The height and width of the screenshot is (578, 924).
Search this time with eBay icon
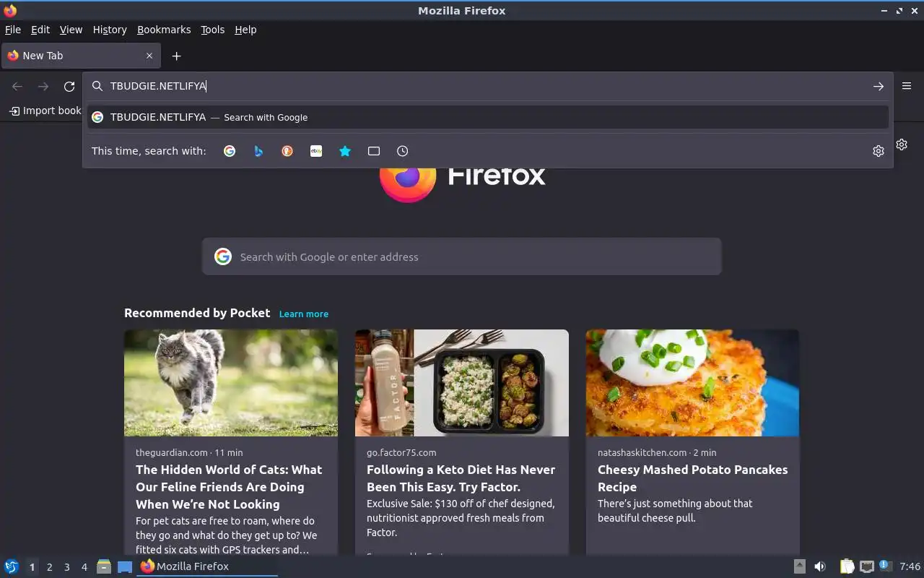point(316,151)
